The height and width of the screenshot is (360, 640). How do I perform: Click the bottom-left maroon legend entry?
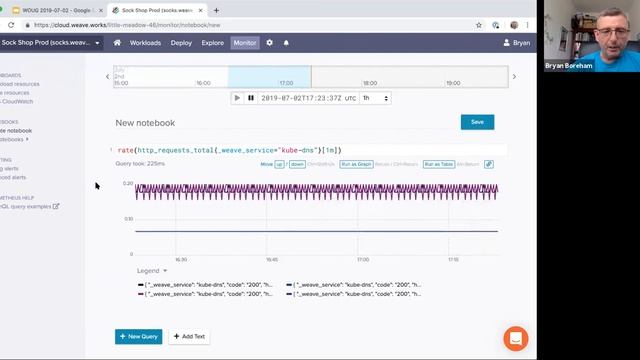(x=205, y=294)
